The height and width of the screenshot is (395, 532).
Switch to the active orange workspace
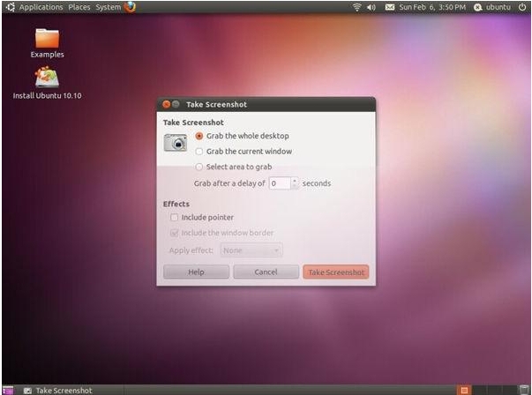tap(464, 391)
